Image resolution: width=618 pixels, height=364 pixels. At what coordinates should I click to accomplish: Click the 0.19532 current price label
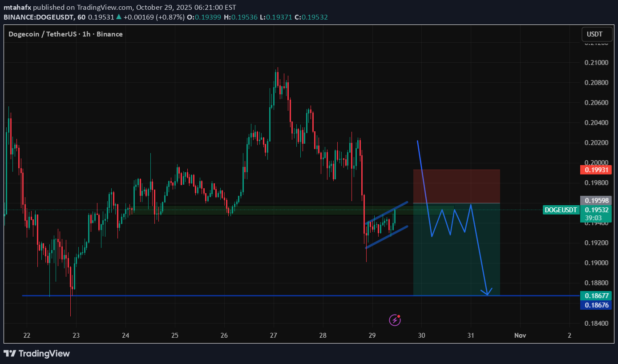[x=596, y=210]
